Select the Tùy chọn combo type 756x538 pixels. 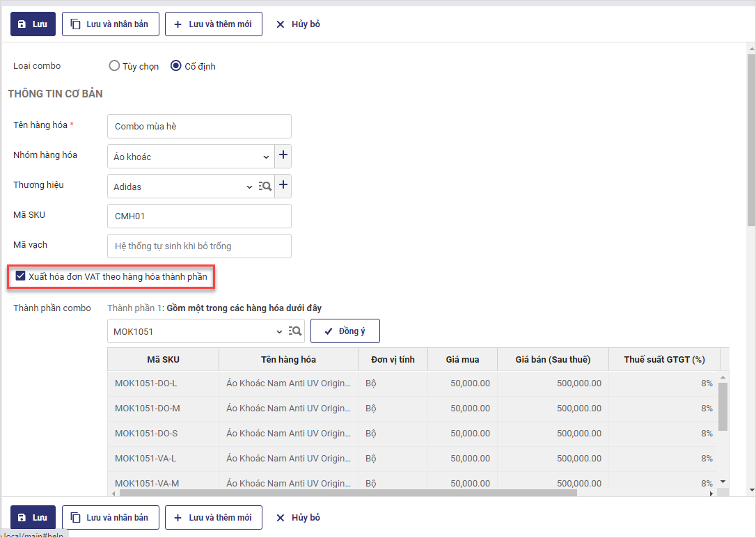tap(115, 66)
